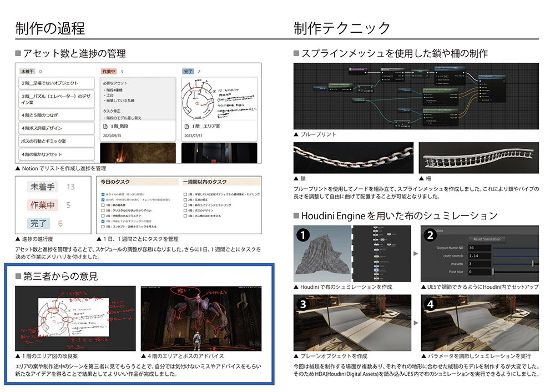Select the 未着手 status tag in board header

tap(27, 72)
